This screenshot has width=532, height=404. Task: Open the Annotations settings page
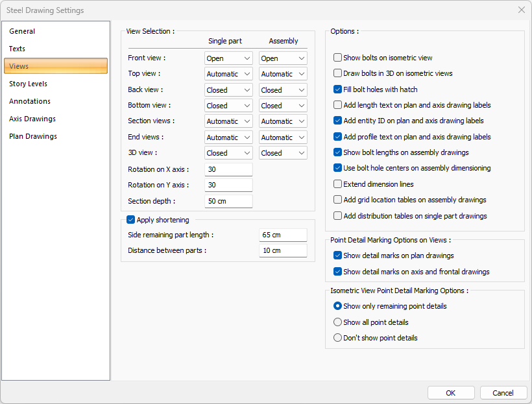coord(30,101)
